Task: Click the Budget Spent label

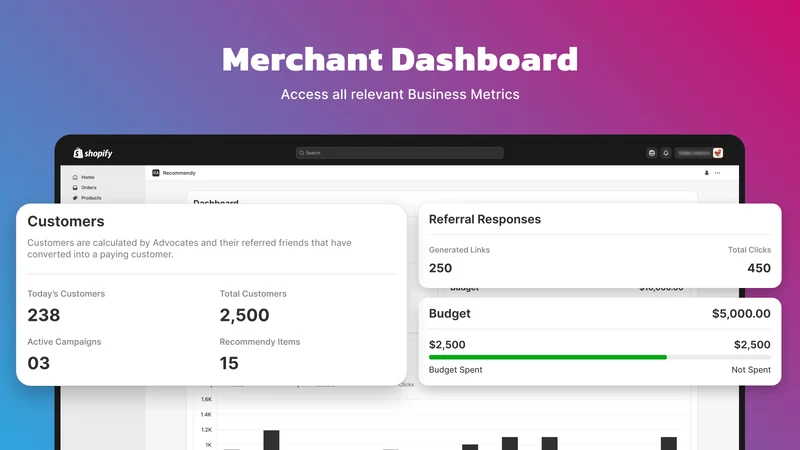Action: coord(456,369)
